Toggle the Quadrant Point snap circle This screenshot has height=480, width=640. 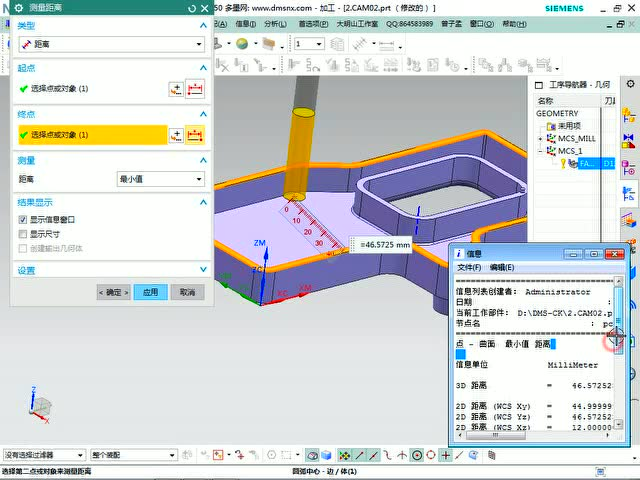[x=431, y=455]
